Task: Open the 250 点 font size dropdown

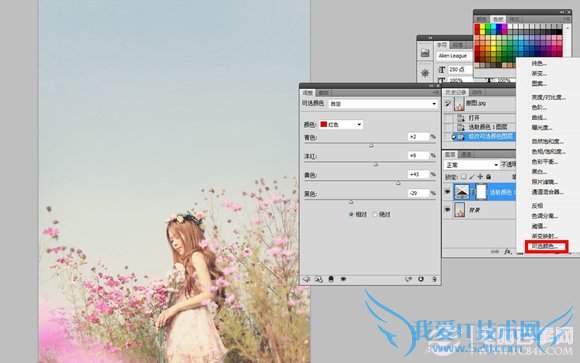Action: pos(460,69)
